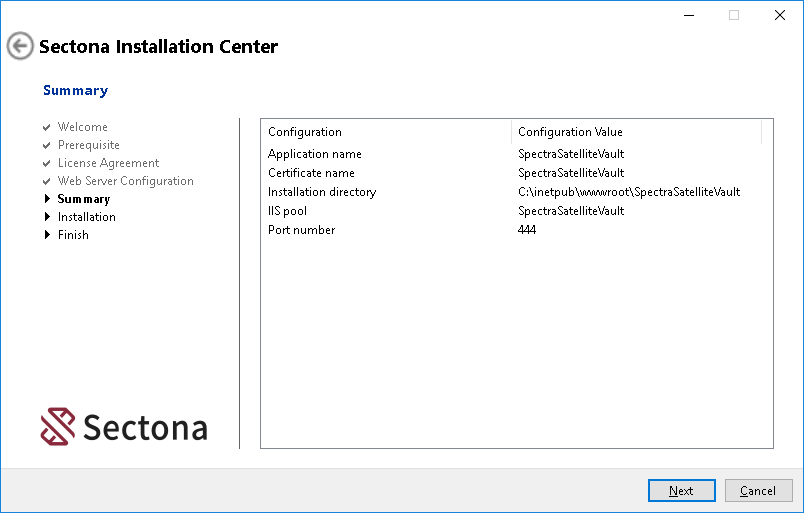Select the IIS pool row
The height and width of the screenshot is (513, 804).
coord(288,211)
